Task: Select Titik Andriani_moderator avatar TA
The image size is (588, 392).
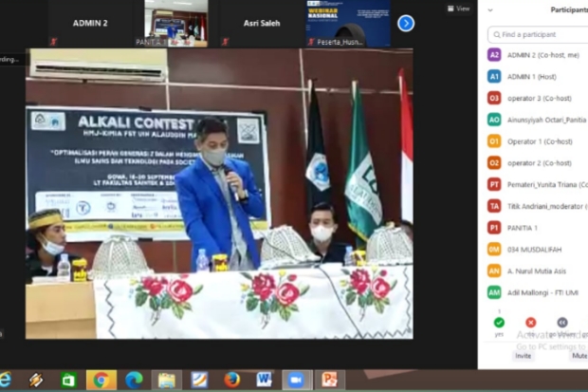Action: pos(494,206)
